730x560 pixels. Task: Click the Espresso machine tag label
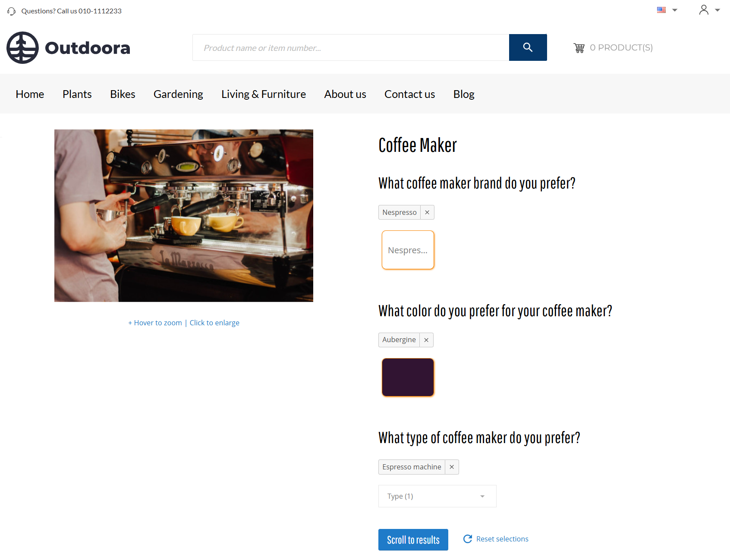412,467
